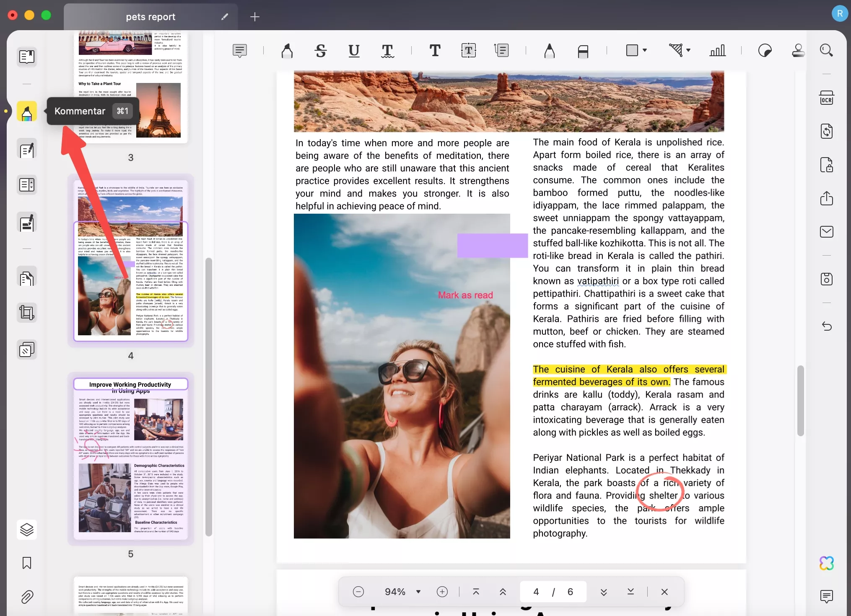This screenshot has height=616, width=851.
Task: Open the user account avatar R
Action: (840, 13)
